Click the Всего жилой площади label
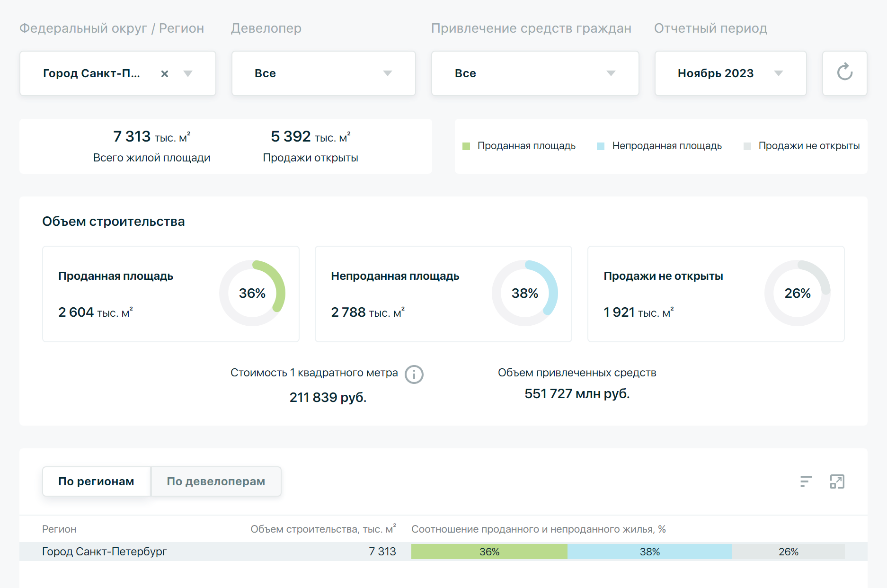The image size is (887, 588). click(x=152, y=158)
